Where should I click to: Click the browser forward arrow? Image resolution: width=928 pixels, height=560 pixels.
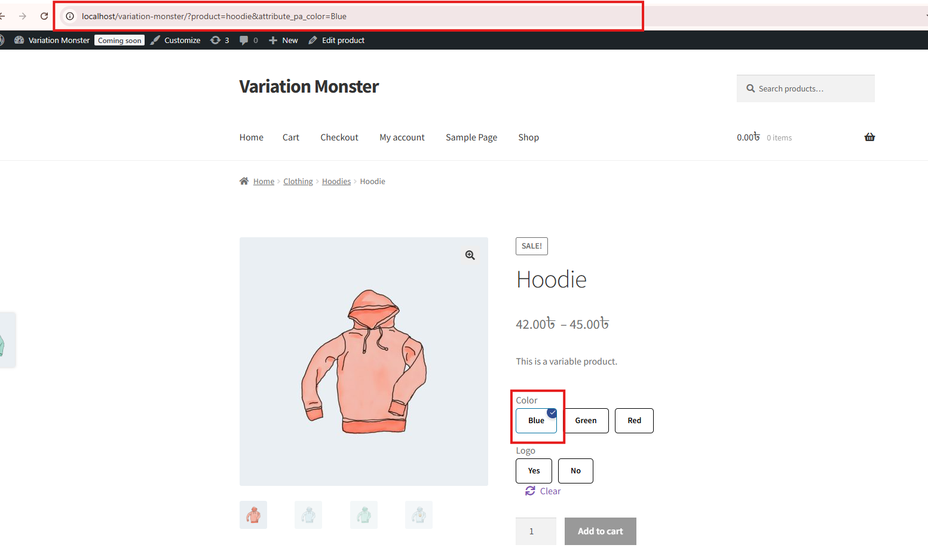point(23,16)
